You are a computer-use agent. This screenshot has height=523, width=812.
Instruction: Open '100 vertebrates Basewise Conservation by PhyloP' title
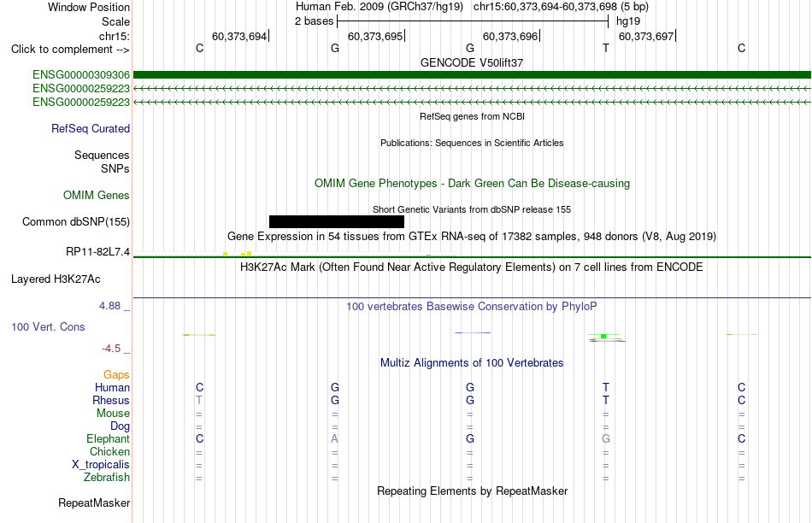pos(472,307)
